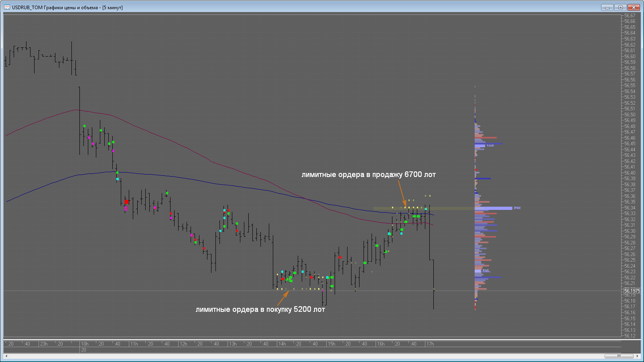Image resolution: width=644 pixels, height=362 pixels.
Task: Select the current price marker 56,1975
Action: 632,291
